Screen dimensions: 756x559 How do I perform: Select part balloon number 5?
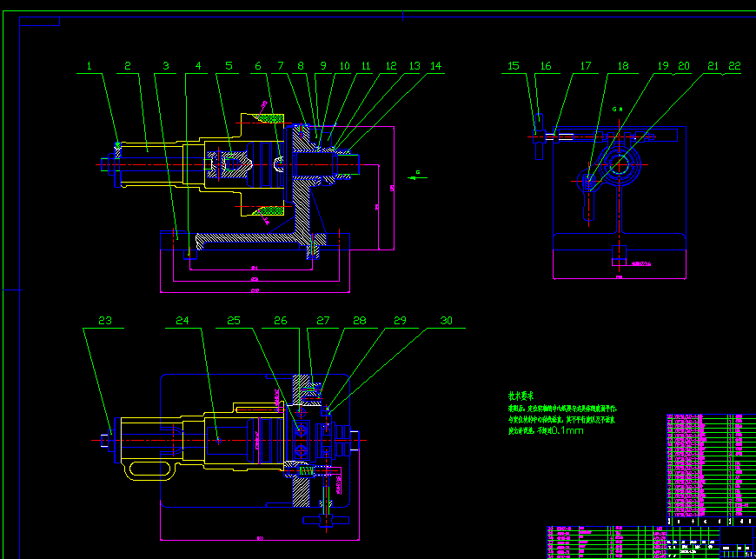(229, 66)
